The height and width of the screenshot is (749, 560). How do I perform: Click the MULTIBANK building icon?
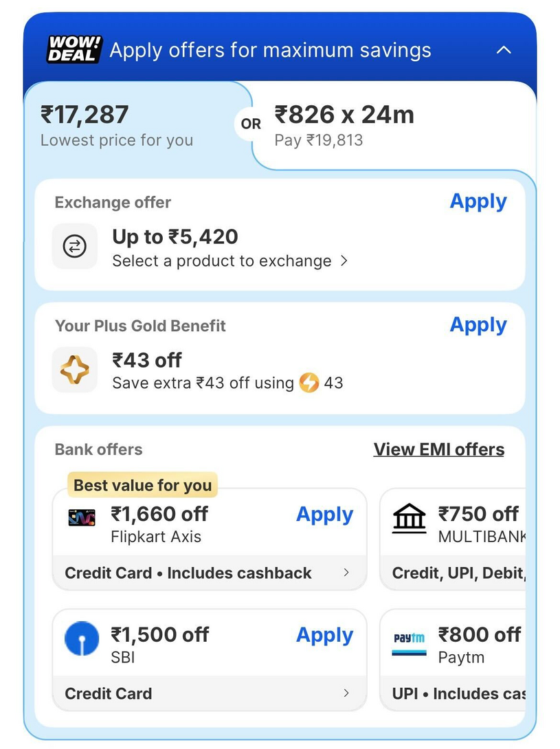click(x=409, y=518)
